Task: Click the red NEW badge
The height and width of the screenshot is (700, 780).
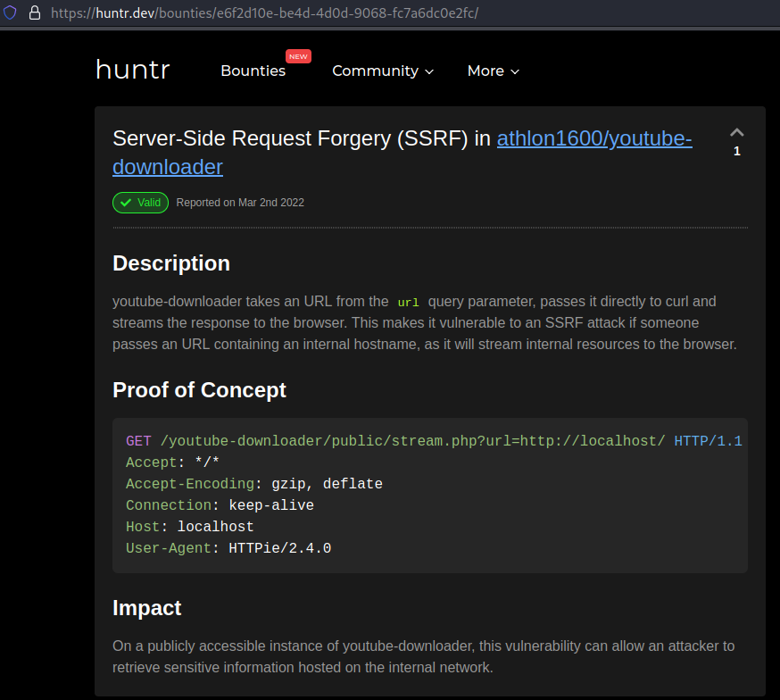Action: pyautogui.click(x=298, y=56)
